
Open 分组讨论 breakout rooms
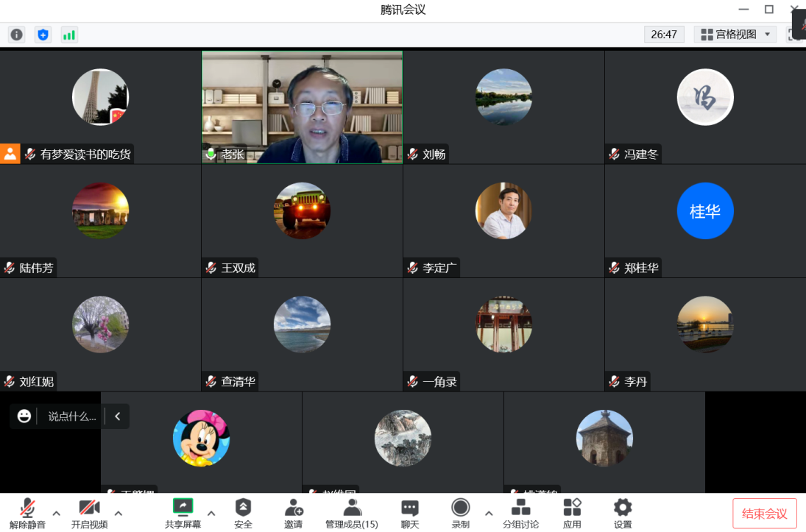(x=520, y=512)
